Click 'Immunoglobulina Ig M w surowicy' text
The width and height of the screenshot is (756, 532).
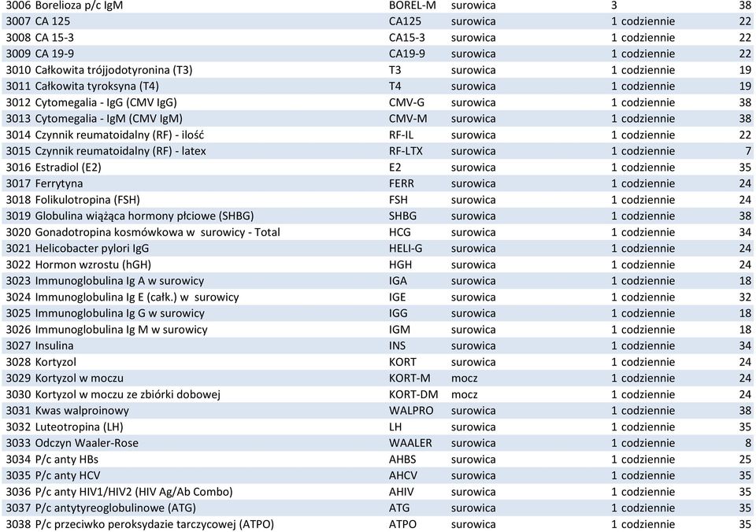(x=121, y=330)
